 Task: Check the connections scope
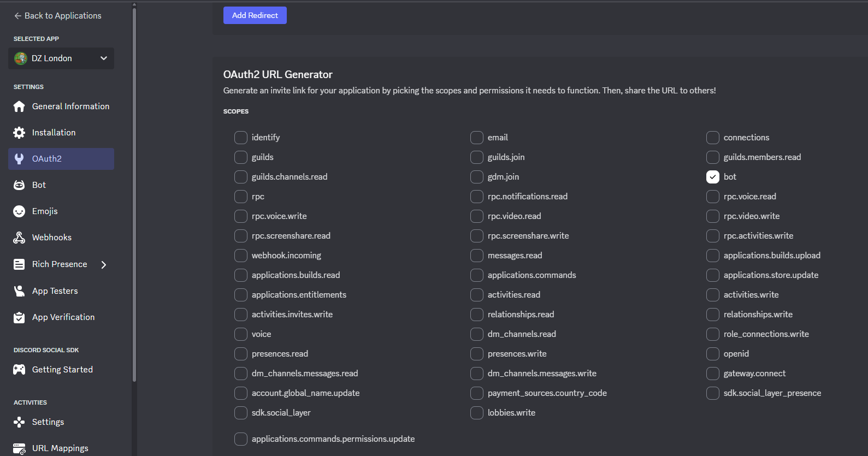coord(713,138)
